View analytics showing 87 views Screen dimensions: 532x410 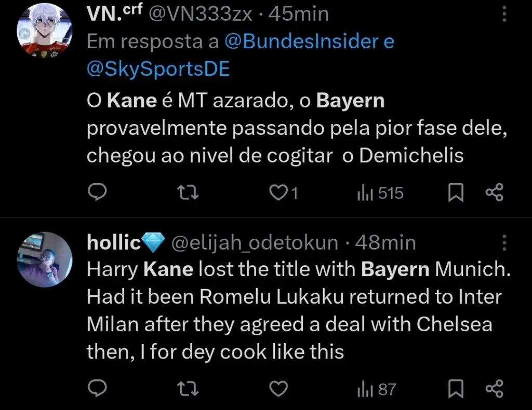pyautogui.click(x=377, y=389)
